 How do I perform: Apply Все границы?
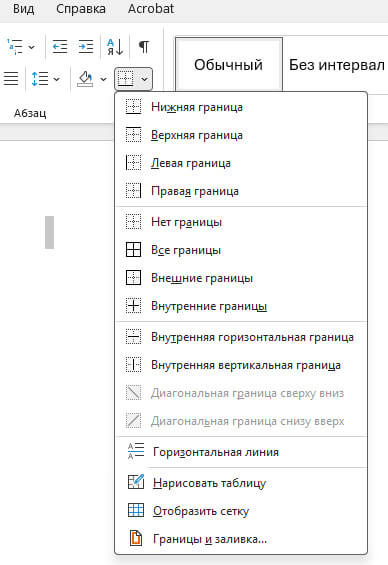[241, 250]
